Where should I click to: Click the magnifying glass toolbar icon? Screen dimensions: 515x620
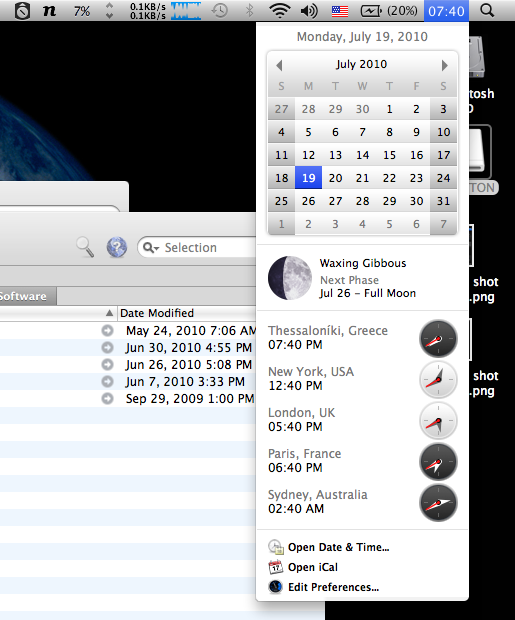[85, 247]
